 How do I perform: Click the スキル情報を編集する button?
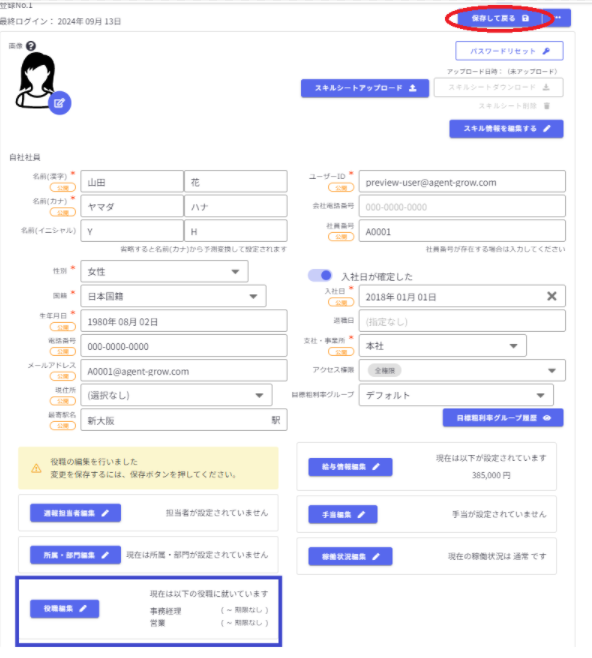(506, 129)
